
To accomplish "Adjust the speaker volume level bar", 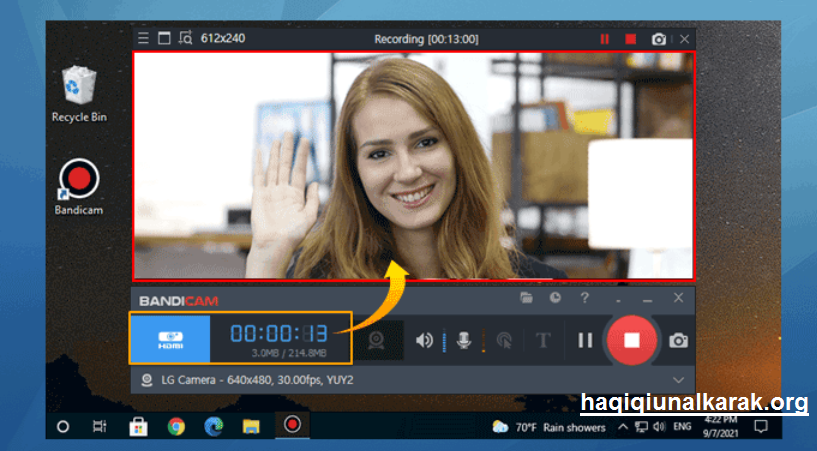I will [x=444, y=341].
